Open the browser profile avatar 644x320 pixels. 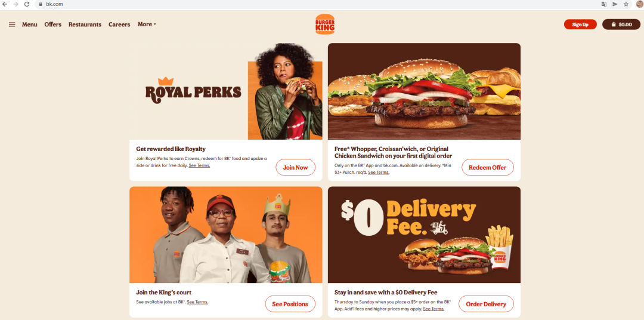[639, 4]
